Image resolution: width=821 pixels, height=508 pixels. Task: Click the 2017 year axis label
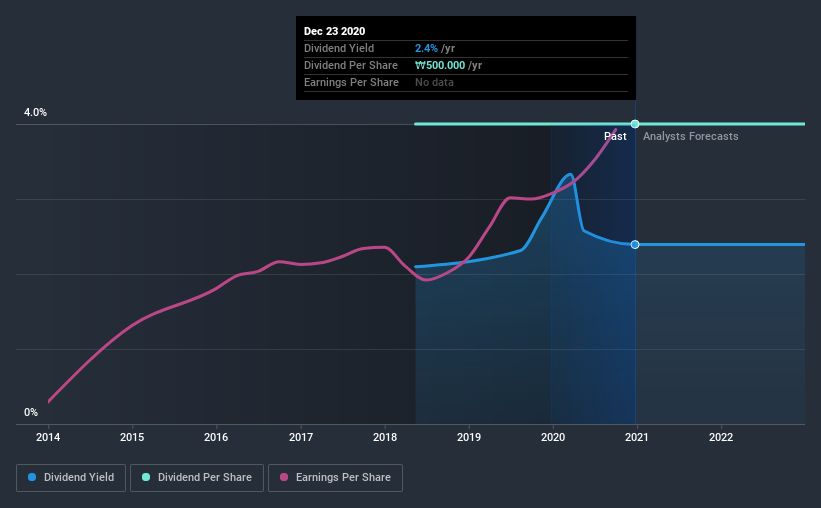301,437
